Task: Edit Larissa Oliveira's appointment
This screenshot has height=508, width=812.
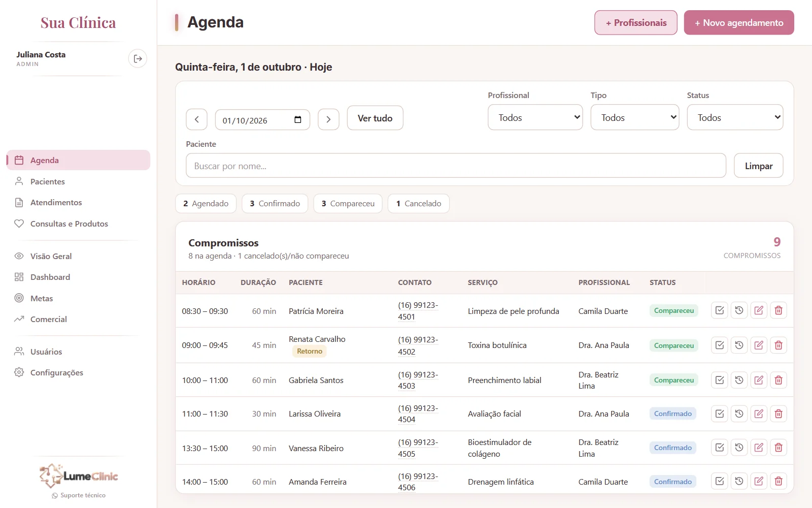Action: point(759,414)
